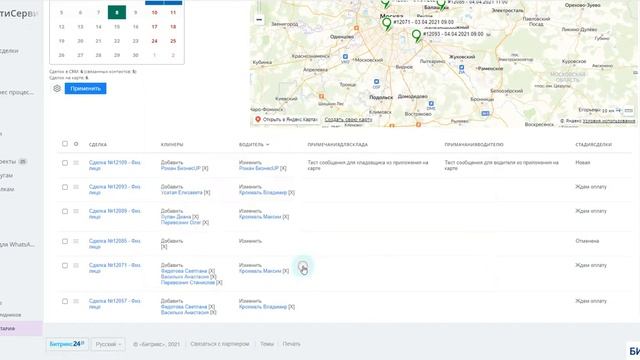Screen dimensions: 640x360
Task: Click Создать свою карту link
Action: [349, 120]
